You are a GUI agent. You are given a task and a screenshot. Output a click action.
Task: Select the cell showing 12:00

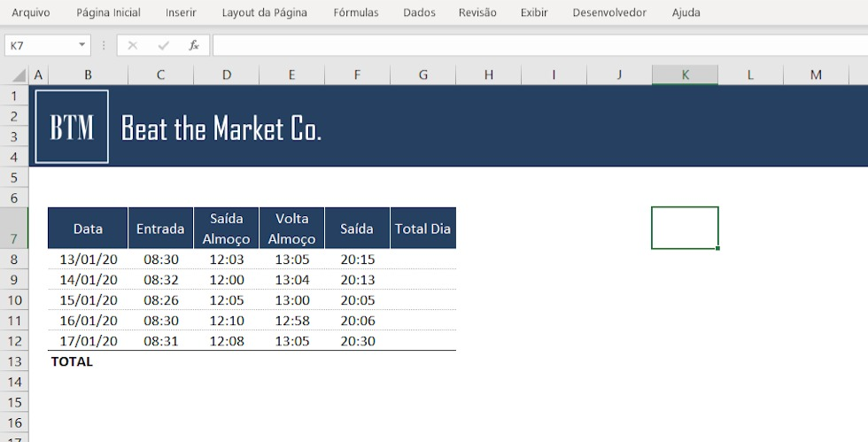(226, 280)
